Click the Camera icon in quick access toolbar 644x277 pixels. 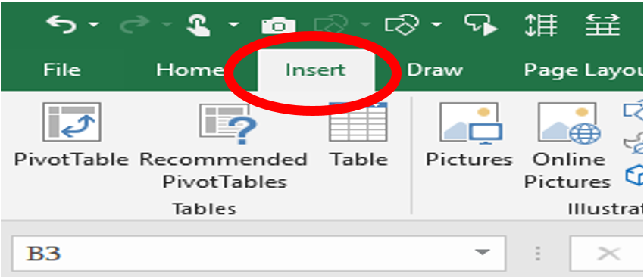[x=279, y=26]
